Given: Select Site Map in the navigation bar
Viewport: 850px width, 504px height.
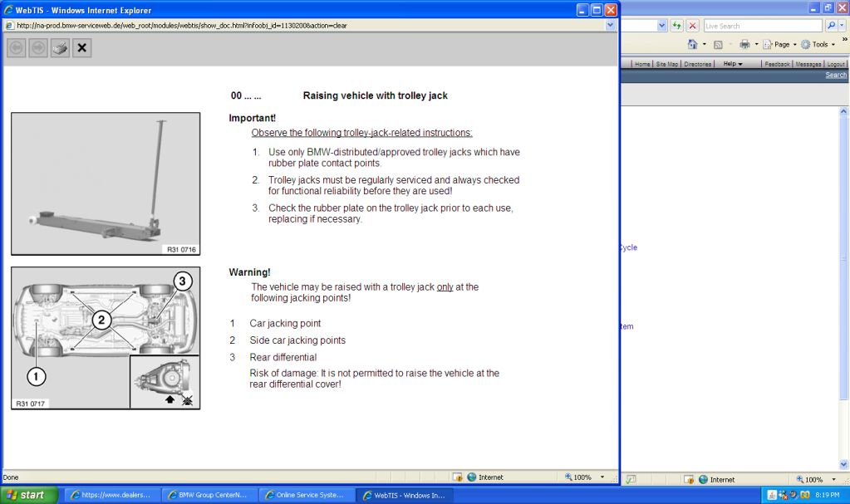Looking at the screenshot, I should tap(666, 64).
